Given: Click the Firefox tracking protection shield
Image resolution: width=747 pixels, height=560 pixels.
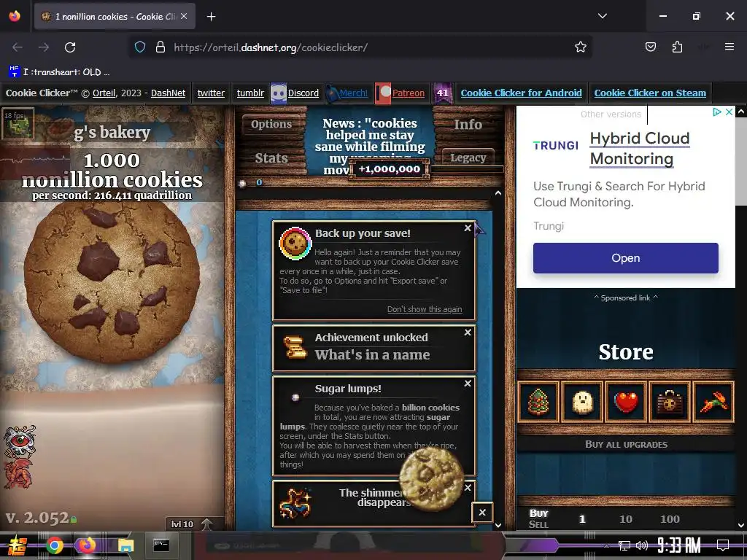Looking at the screenshot, I should coord(139,47).
